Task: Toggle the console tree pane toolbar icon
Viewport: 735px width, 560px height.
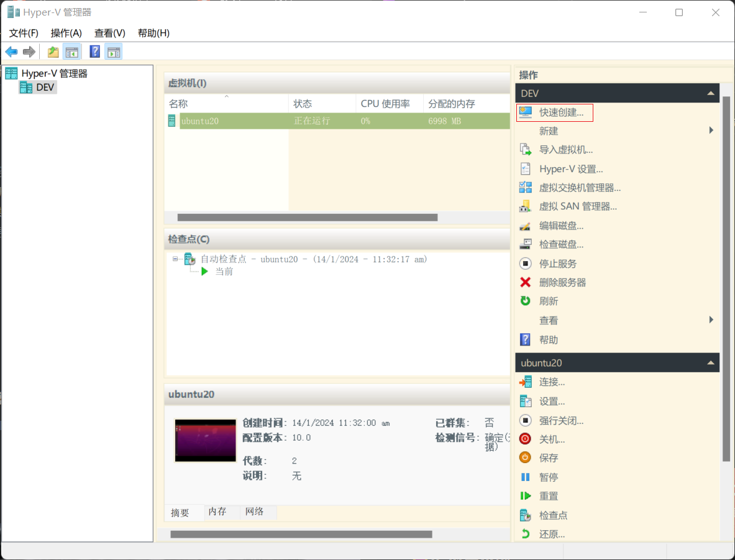Action: click(71, 52)
